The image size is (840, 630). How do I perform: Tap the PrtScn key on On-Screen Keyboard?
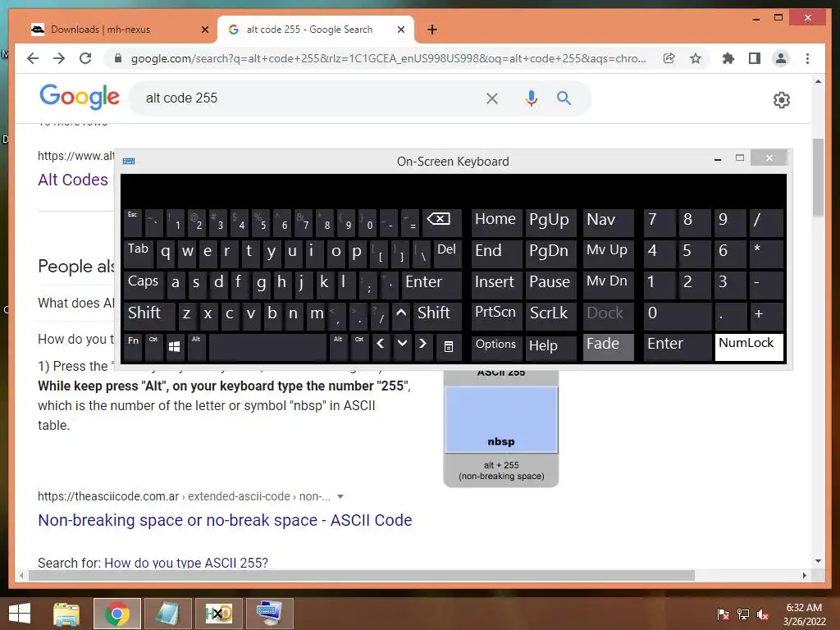click(496, 316)
